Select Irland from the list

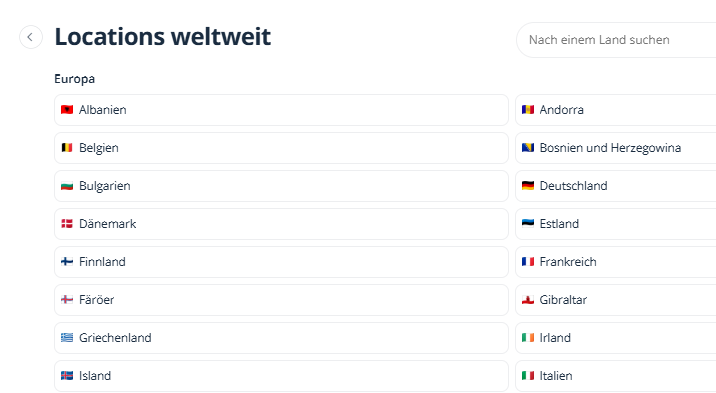(616, 338)
